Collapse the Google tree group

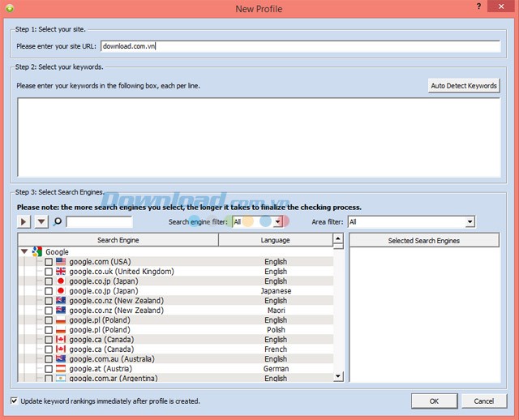(x=24, y=252)
